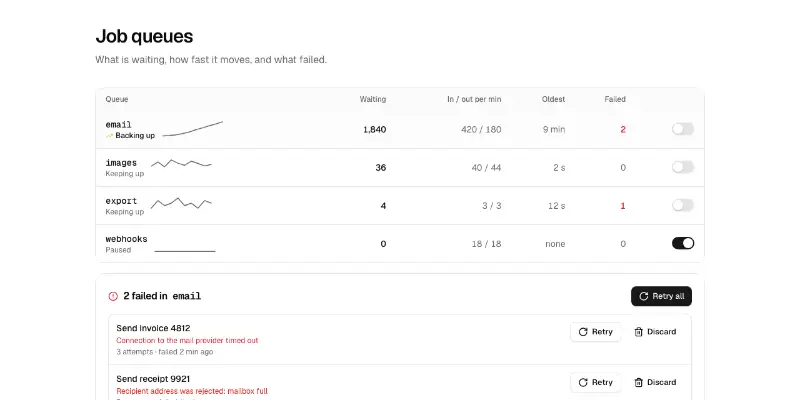Retry the Send receipt 9921 job
800x400 pixels.
pyautogui.click(x=595, y=382)
